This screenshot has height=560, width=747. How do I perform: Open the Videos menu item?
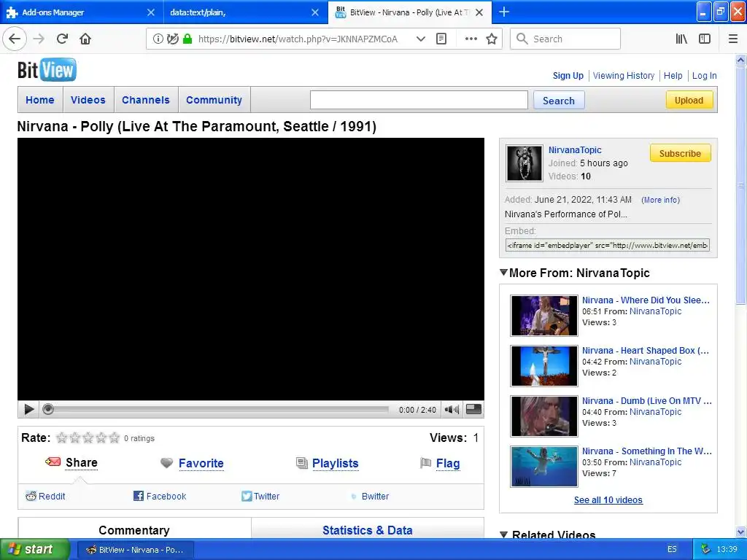coord(88,100)
